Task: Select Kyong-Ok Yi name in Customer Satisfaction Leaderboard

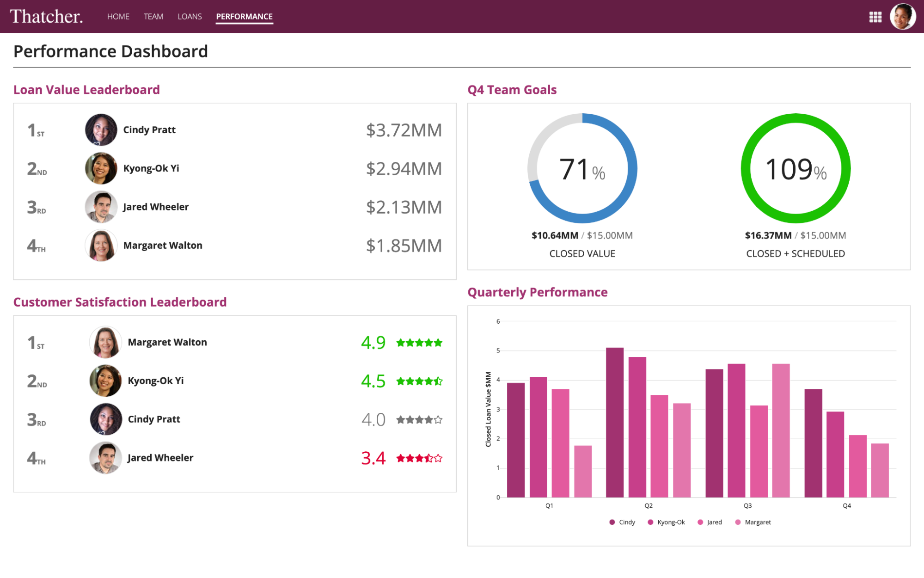Action: [x=156, y=381]
